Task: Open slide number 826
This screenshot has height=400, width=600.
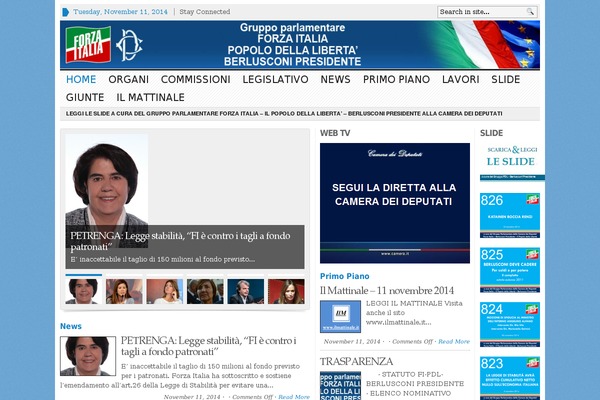Action: pos(510,216)
